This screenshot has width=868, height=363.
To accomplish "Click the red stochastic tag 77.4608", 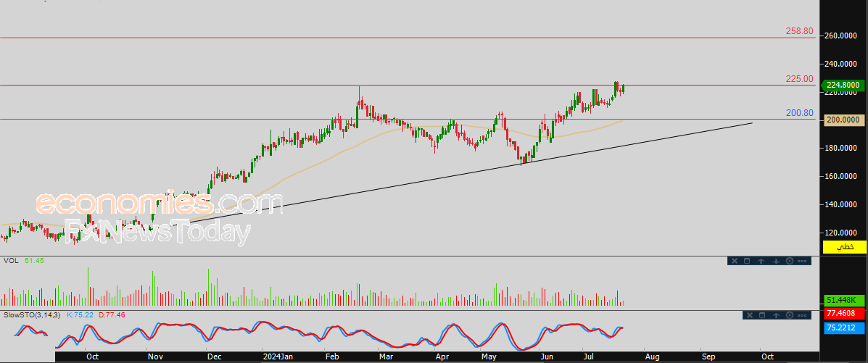I will tap(844, 313).
